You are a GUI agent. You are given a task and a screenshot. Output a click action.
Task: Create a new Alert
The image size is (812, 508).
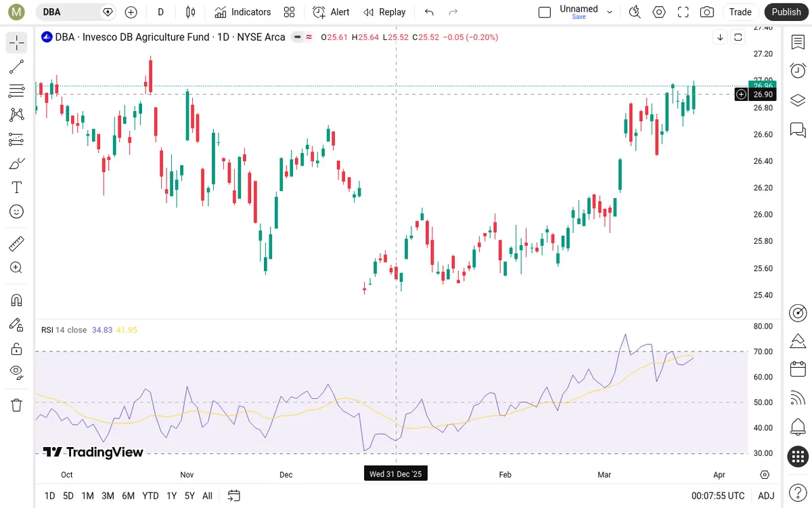pos(332,12)
